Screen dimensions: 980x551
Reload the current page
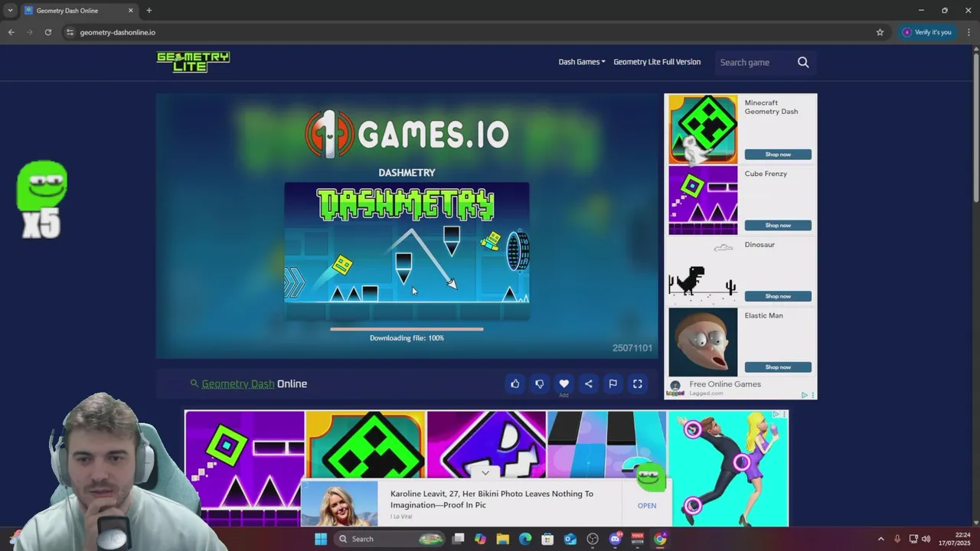[x=47, y=32]
